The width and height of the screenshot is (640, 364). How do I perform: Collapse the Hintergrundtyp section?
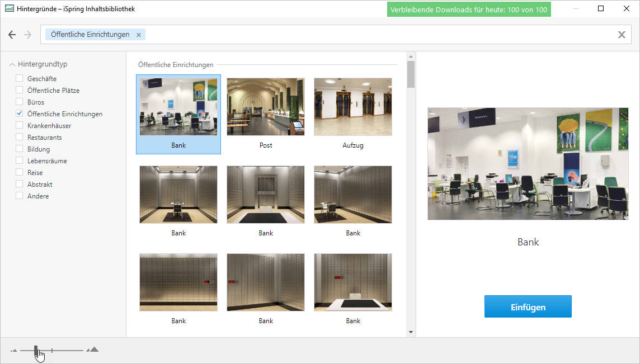(x=12, y=64)
